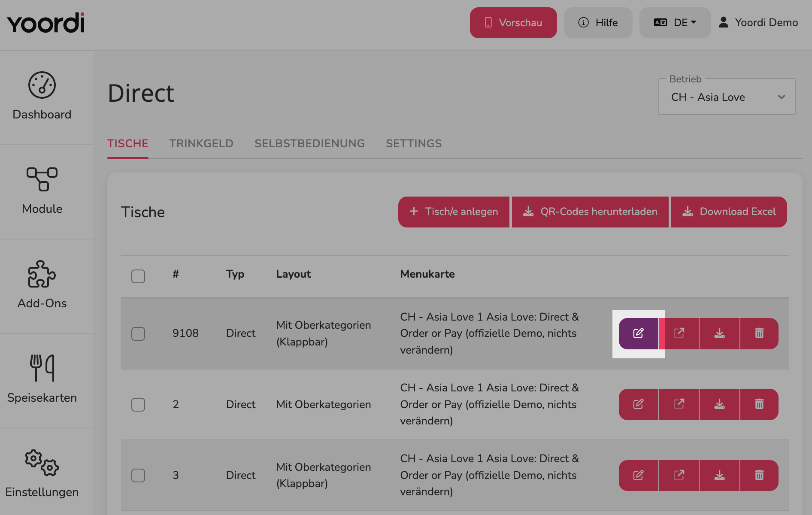Click the Tisch/e anlegen button
The height and width of the screenshot is (515, 812).
454,212
